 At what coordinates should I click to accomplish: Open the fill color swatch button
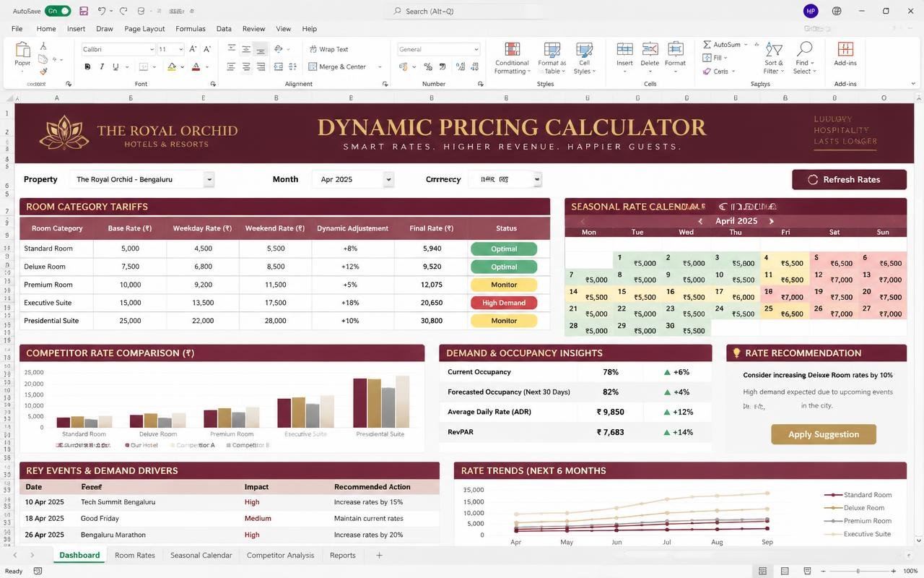click(172, 66)
